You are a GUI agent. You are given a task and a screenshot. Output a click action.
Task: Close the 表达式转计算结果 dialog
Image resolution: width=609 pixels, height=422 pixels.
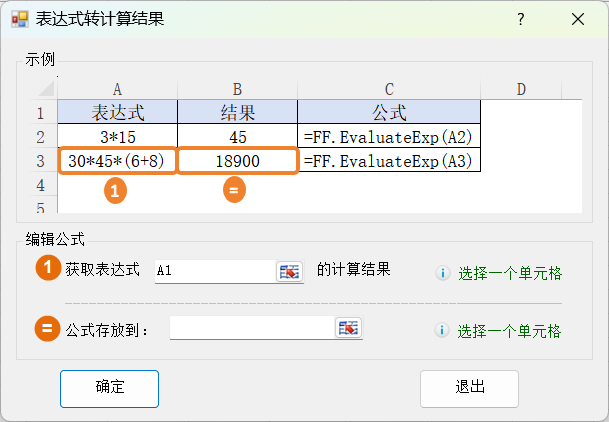[x=578, y=19]
